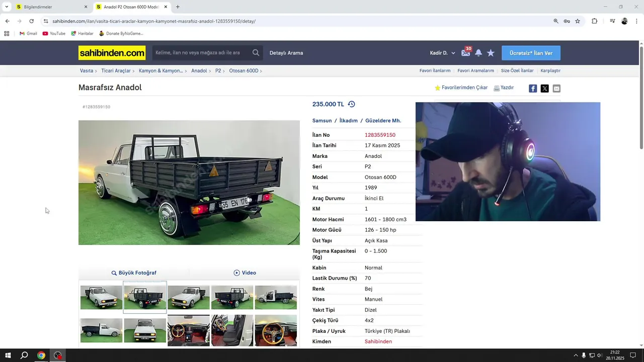Image resolution: width=644 pixels, height=362 pixels.
Task: Share listing via email icon
Action: (x=556, y=88)
